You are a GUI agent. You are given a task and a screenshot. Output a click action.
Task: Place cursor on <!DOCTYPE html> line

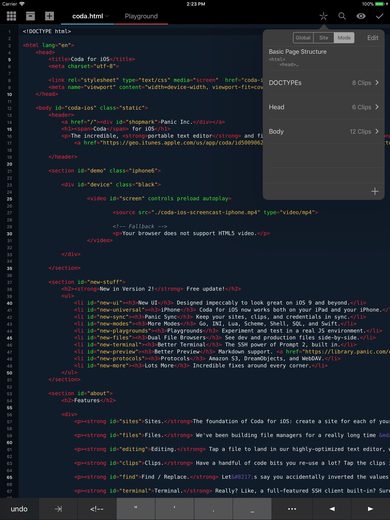47,31
